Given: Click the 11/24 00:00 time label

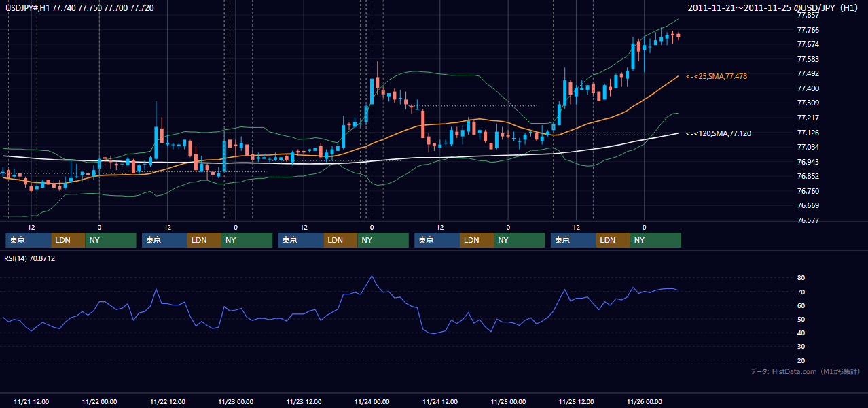Looking at the screenshot, I should point(372,401).
